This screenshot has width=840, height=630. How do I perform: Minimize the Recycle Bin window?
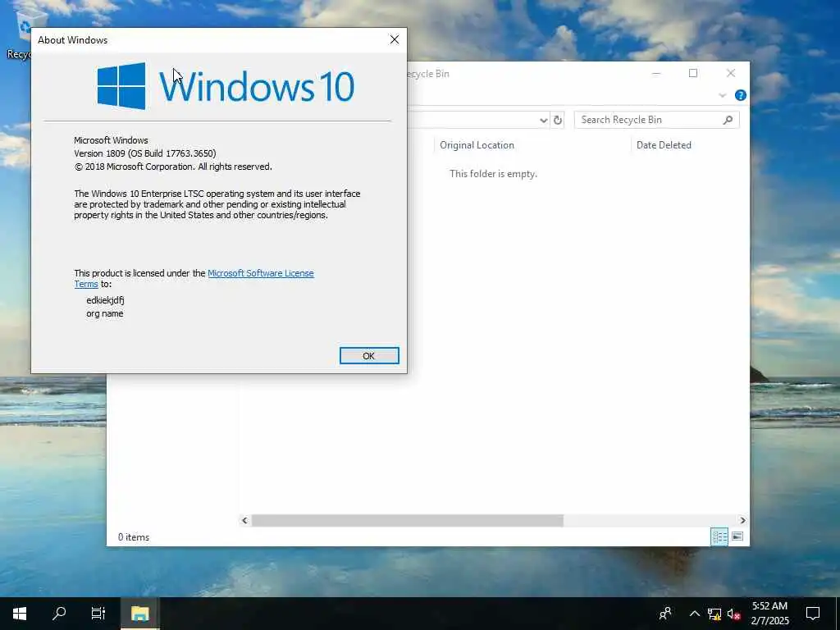[x=655, y=73]
